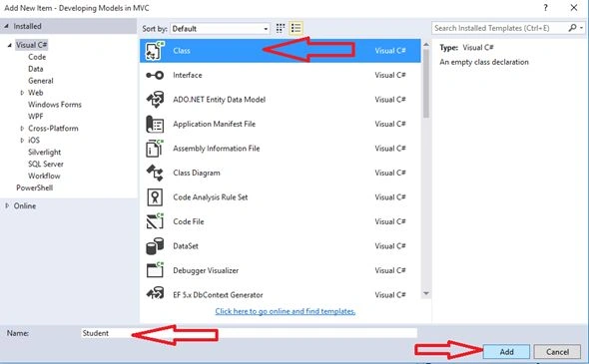This screenshot has height=364, width=589.
Task: Select the Class template icon
Action: click(x=155, y=51)
